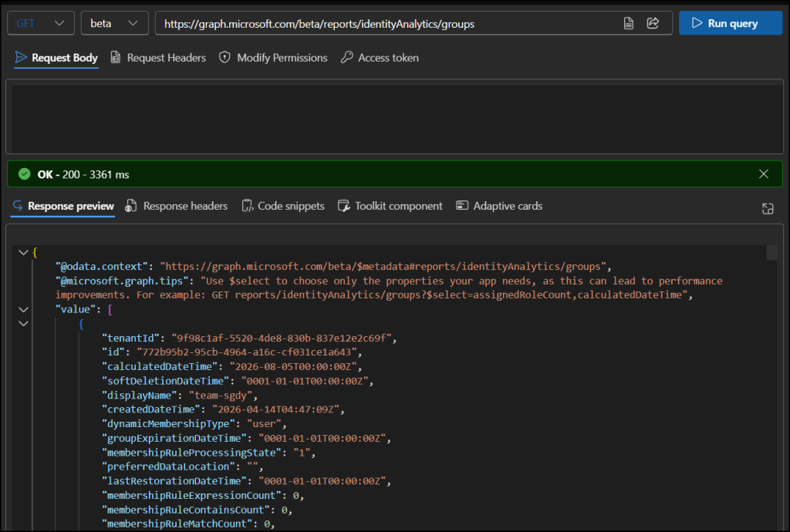
Task: Click the Toolkit component tab icon
Action: coord(343,206)
